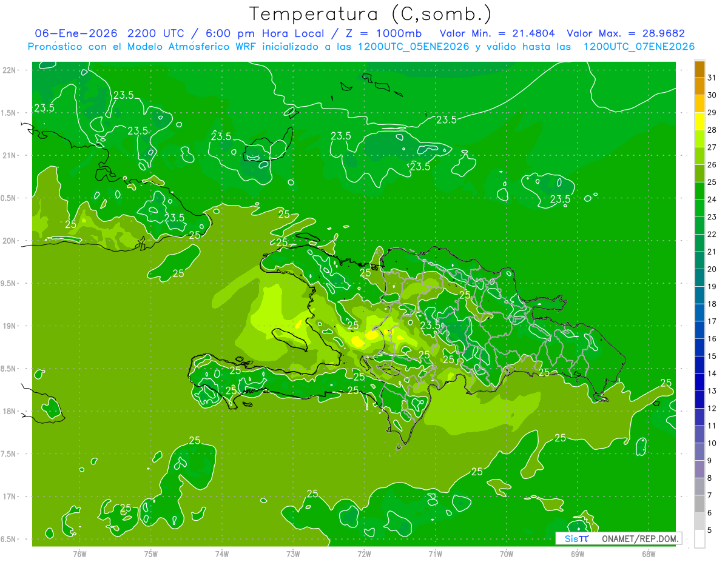
Task: Pick the deep blue swatch between 13 and 14
Action: pyautogui.click(x=699, y=382)
